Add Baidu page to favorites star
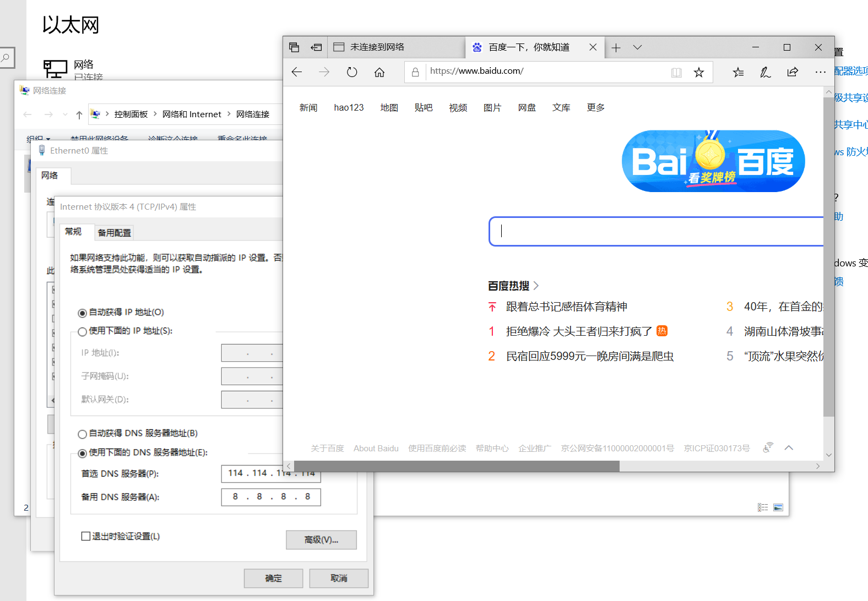 click(699, 72)
